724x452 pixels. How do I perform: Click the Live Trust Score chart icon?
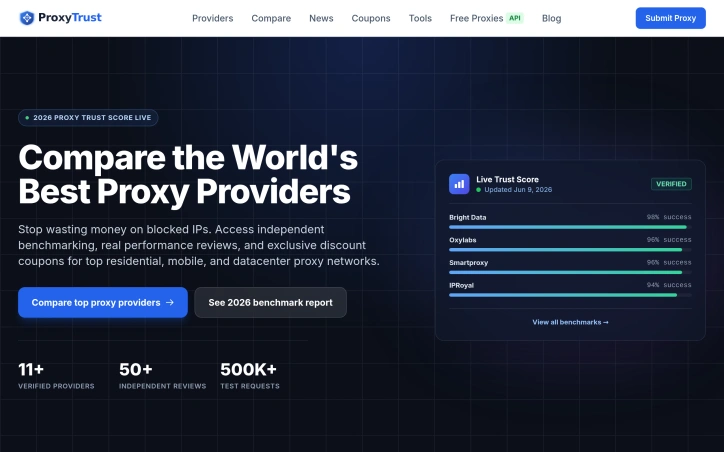coord(459,184)
